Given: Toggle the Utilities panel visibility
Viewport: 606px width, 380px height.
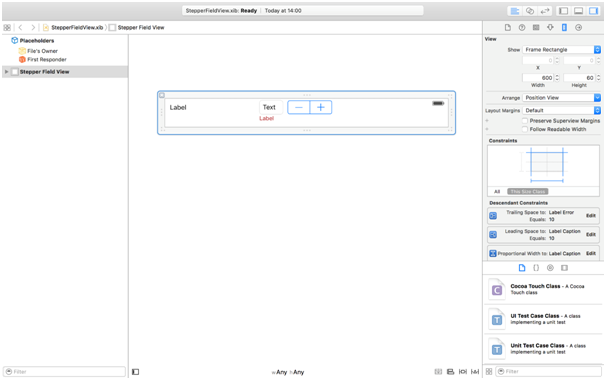Looking at the screenshot, I should pos(593,11).
